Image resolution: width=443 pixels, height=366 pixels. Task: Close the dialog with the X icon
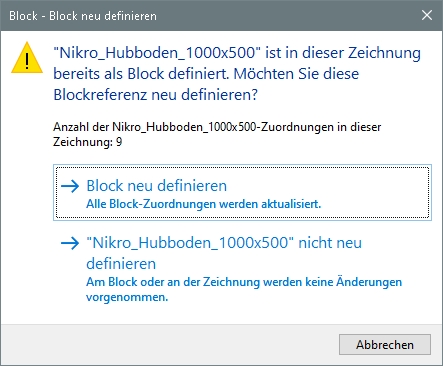coord(427,15)
